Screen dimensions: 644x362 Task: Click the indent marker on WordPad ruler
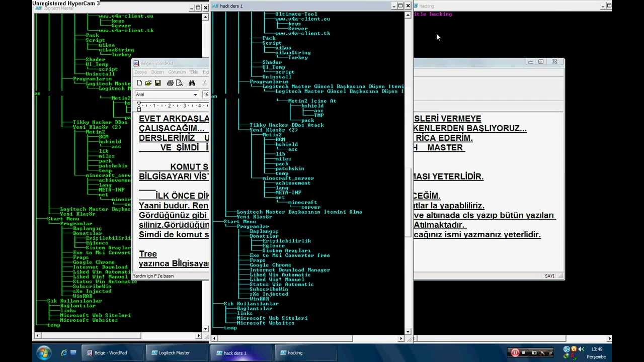pyautogui.click(x=139, y=107)
